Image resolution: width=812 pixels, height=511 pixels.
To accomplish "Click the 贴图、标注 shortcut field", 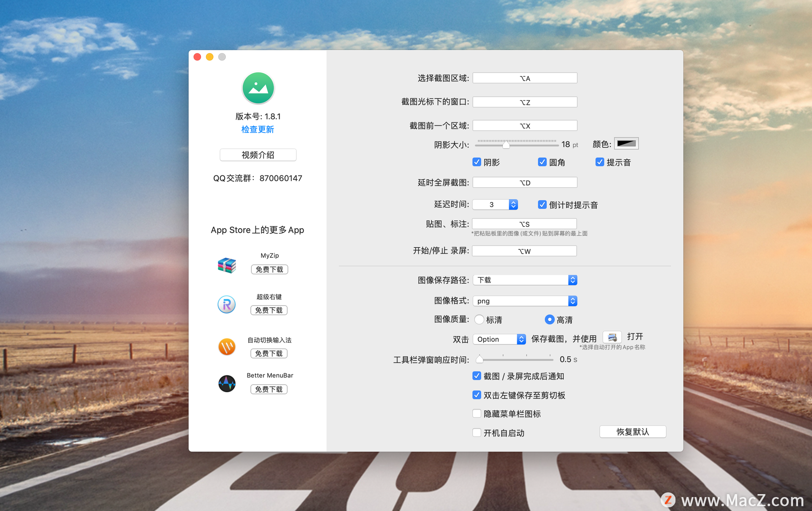I will click(x=524, y=224).
